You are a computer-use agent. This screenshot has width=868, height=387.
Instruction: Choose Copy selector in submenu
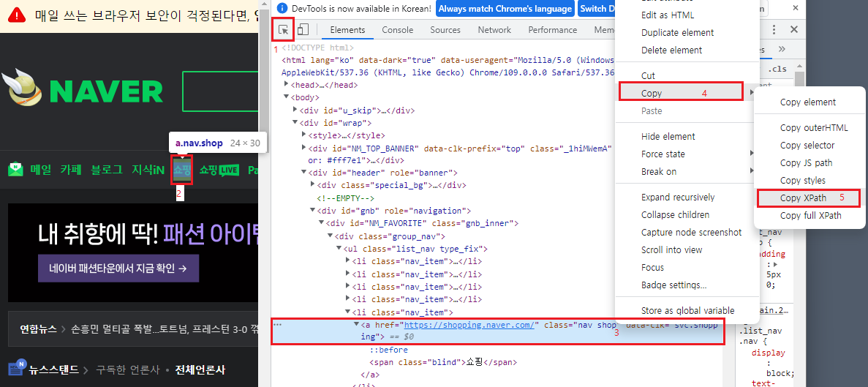(808, 146)
